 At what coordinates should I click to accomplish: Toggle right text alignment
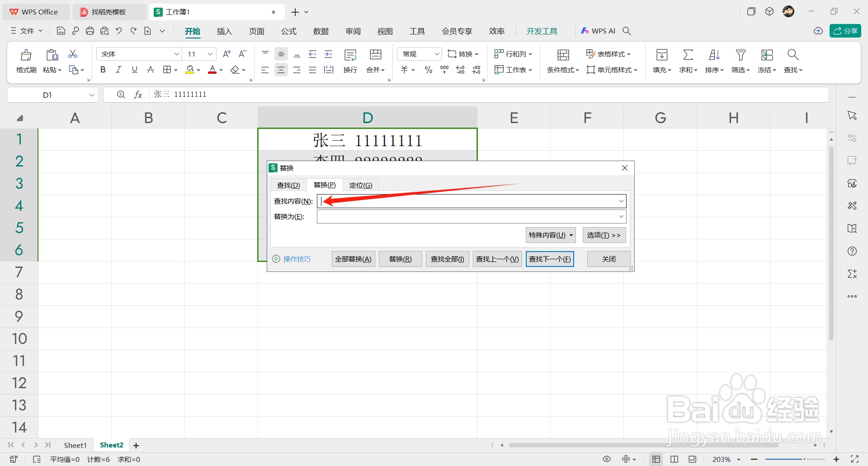[x=297, y=70]
